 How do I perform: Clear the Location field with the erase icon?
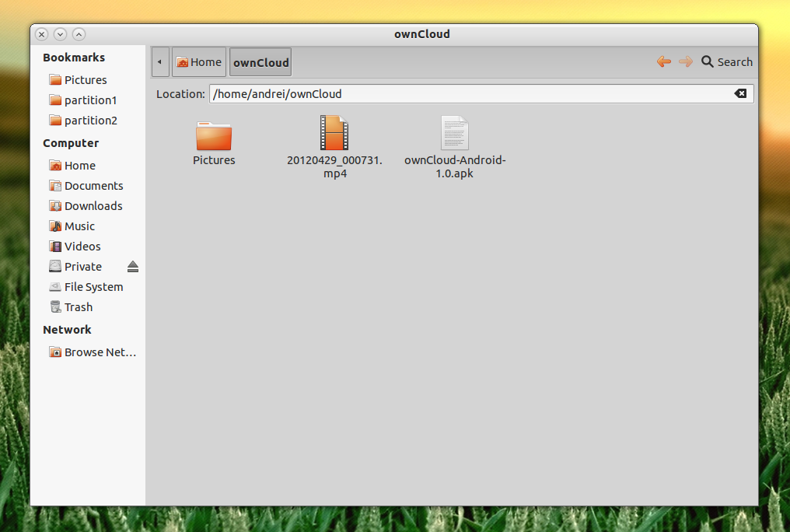tap(740, 93)
